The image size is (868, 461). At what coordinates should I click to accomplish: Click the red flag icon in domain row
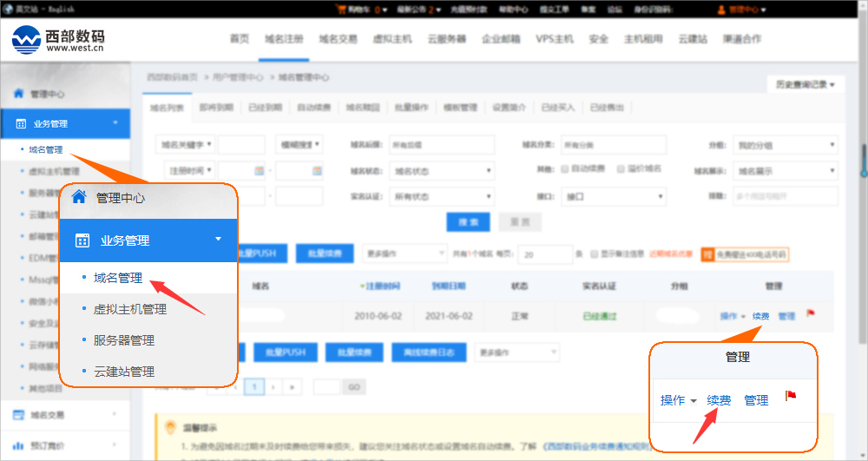pos(811,314)
